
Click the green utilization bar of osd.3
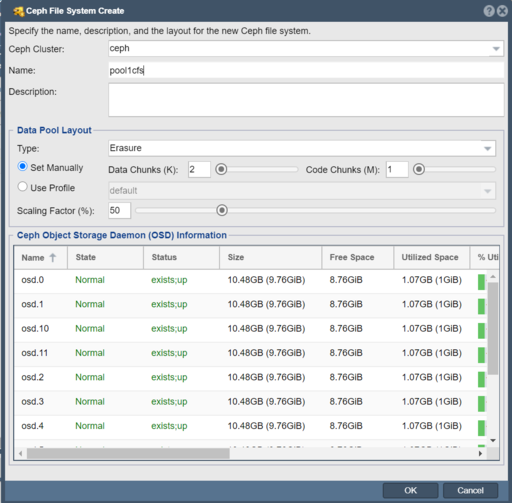(x=481, y=404)
